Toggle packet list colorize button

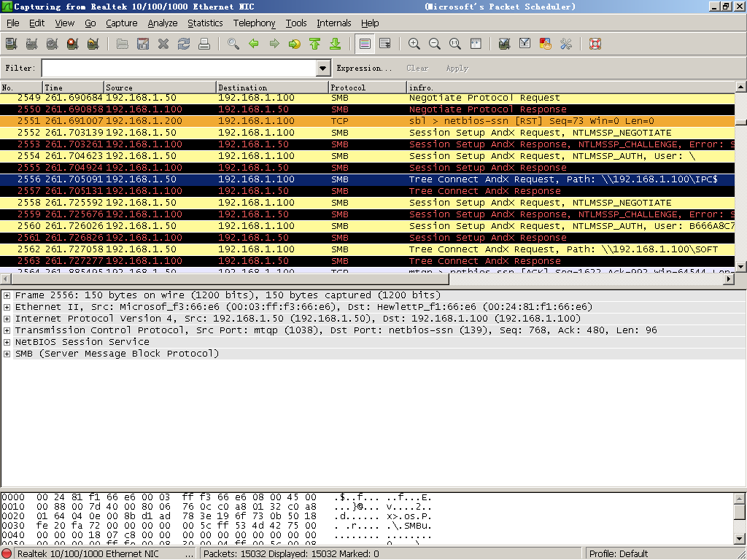[365, 44]
